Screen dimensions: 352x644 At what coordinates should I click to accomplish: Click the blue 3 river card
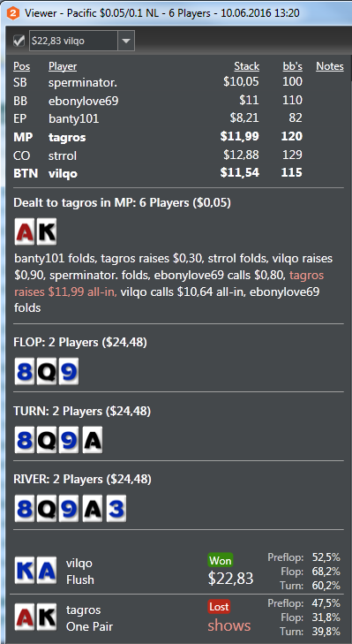pos(116,509)
